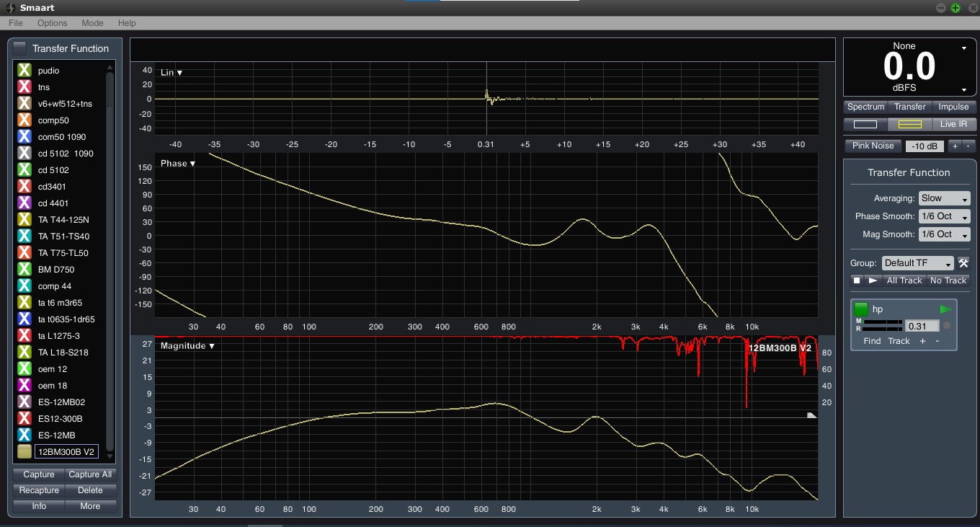This screenshot has height=527, width=980.
Task: Toggle the green hp measurement enable button
Action: [861, 309]
